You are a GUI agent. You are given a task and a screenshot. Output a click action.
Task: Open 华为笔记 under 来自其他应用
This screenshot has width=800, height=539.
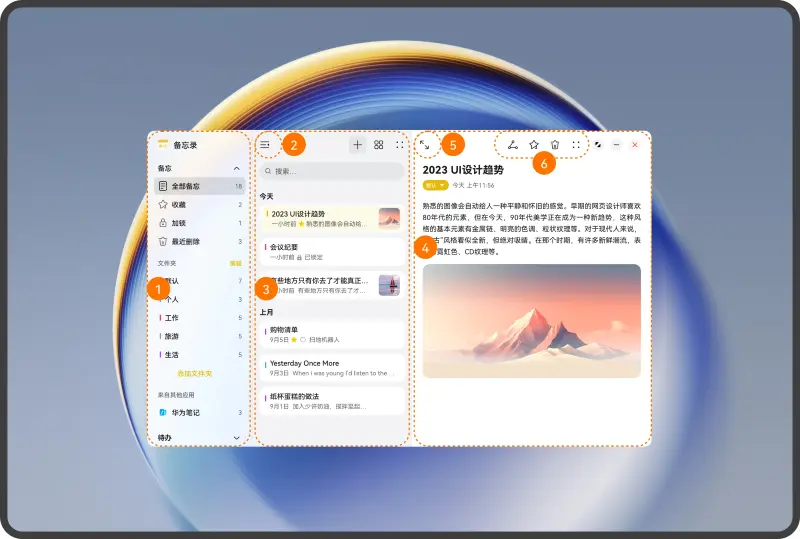[199, 412]
